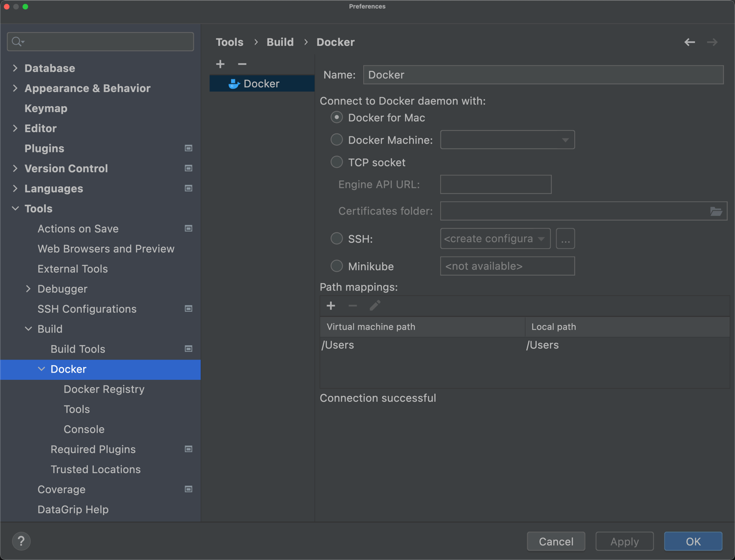Image resolution: width=735 pixels, height=560 pixels.
Task: Add a new path mapping
Action: tap(331, 306)
